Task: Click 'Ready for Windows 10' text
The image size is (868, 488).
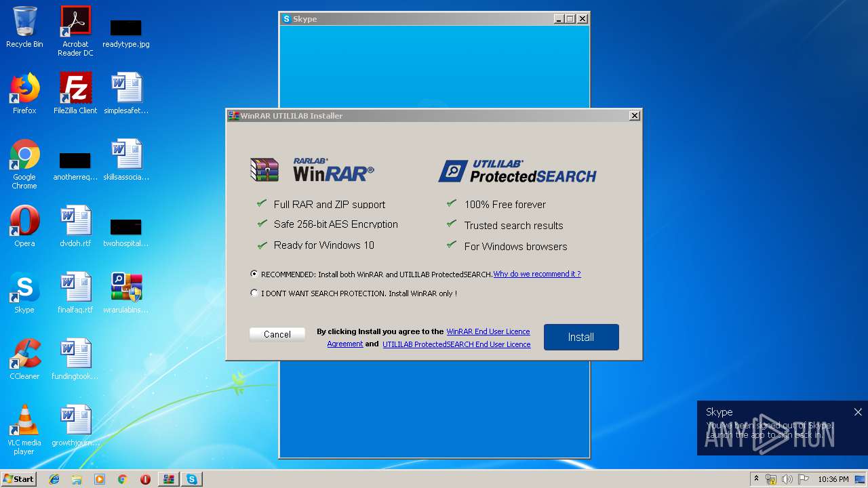Action: click(324, 245)
